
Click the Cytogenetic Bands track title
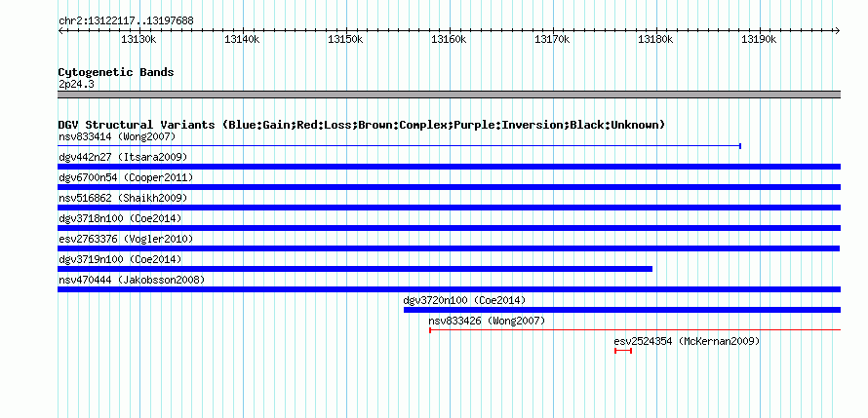[x=116, y=72]
